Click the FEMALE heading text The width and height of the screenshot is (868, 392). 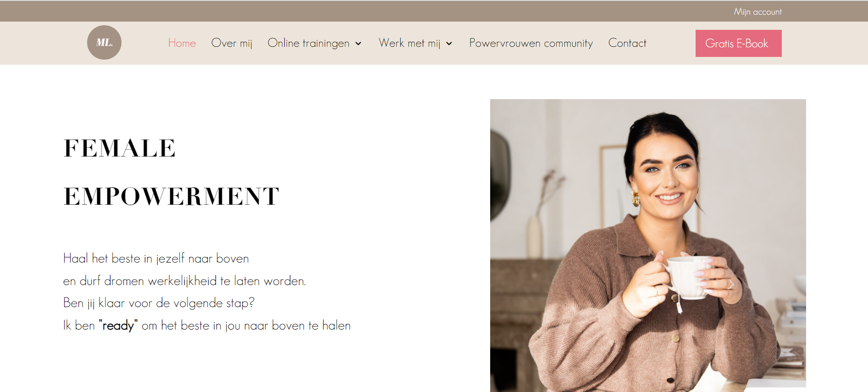click(x=120, y=148)
